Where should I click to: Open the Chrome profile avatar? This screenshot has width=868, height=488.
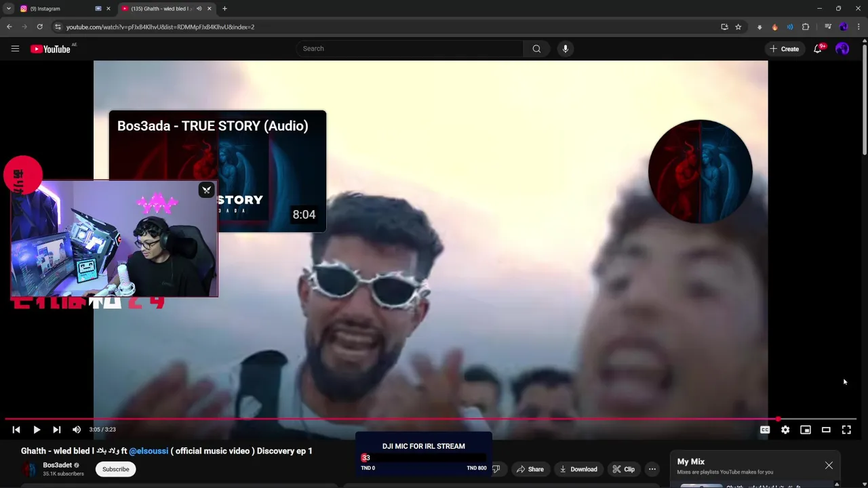pos(844,27)
